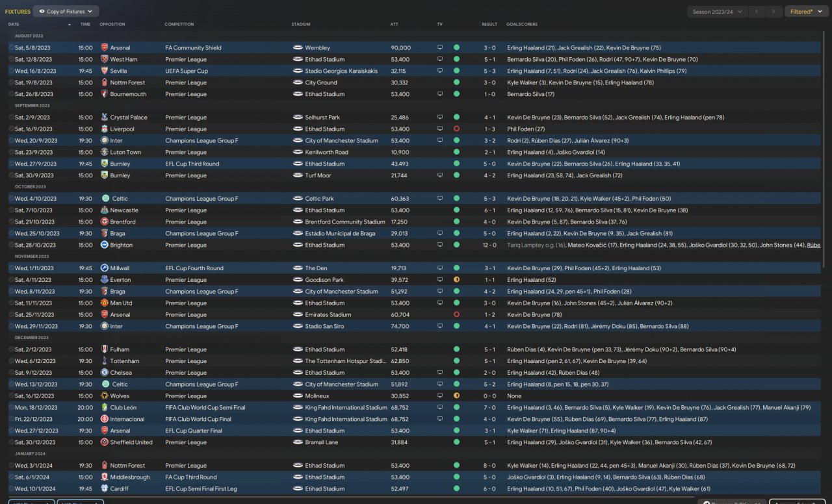Sort by the Opposition column header
This screenshot has height=504, width=832.
tap(112, 24)
